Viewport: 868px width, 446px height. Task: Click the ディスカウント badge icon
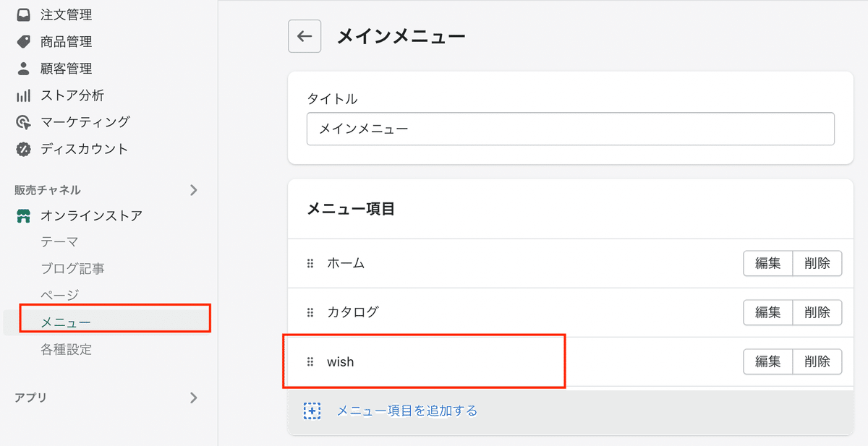pyautogui.click(x=24, y=149)
